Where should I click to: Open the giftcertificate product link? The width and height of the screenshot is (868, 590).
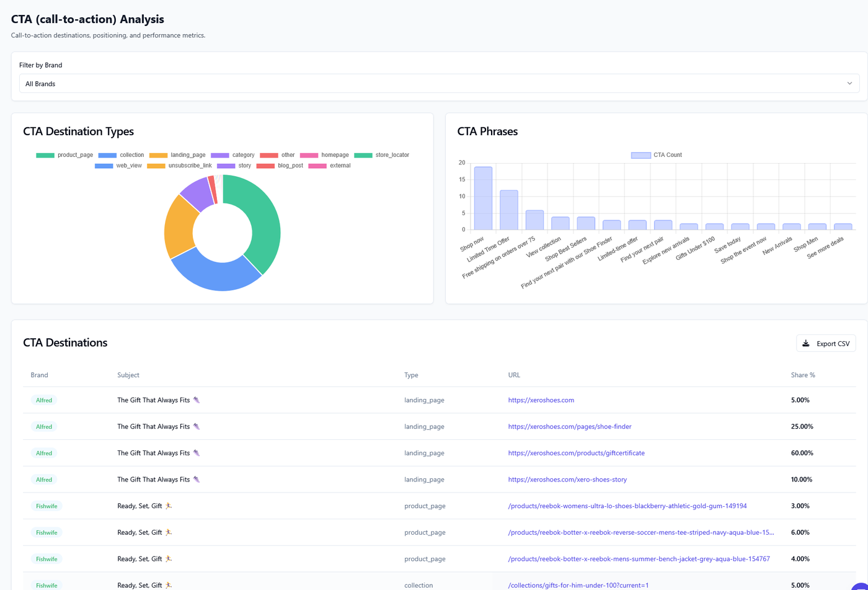[x=577, y=454]
